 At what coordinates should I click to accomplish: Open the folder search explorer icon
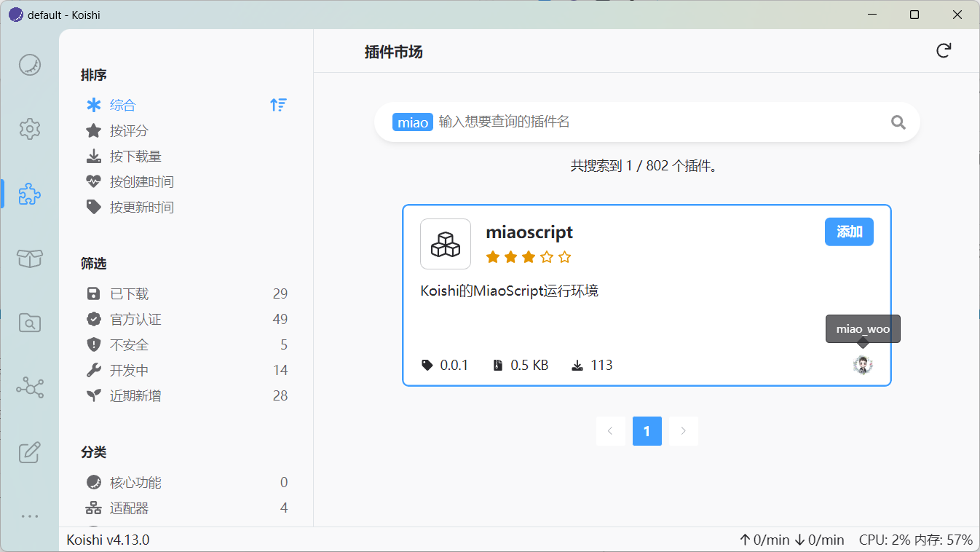[x=29, y=323]
